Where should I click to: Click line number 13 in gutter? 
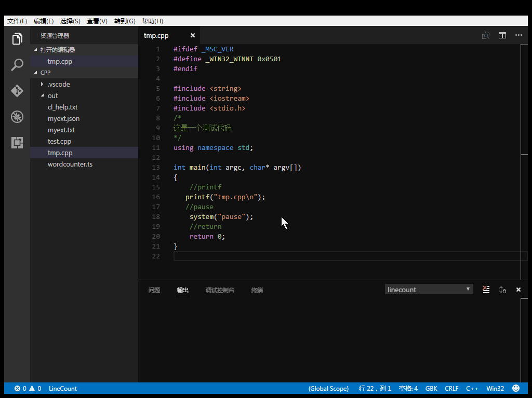pyautogui.click(x=156, y=167)
